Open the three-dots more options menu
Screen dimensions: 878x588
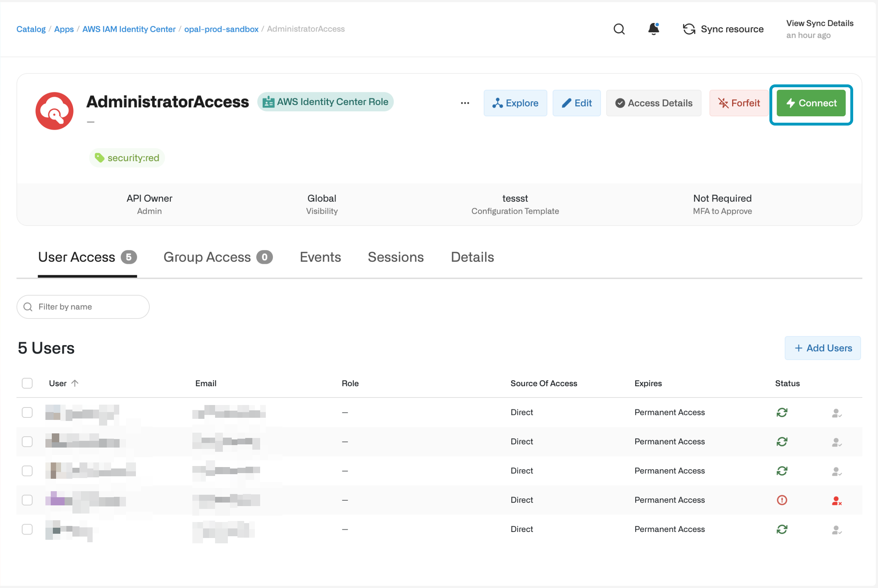point(465,103)
